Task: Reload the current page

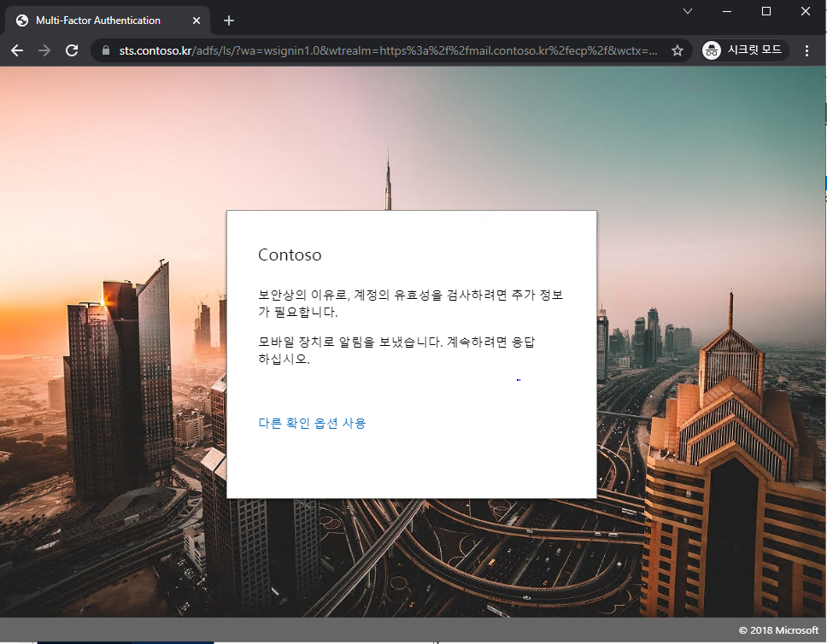Action: 72,50
